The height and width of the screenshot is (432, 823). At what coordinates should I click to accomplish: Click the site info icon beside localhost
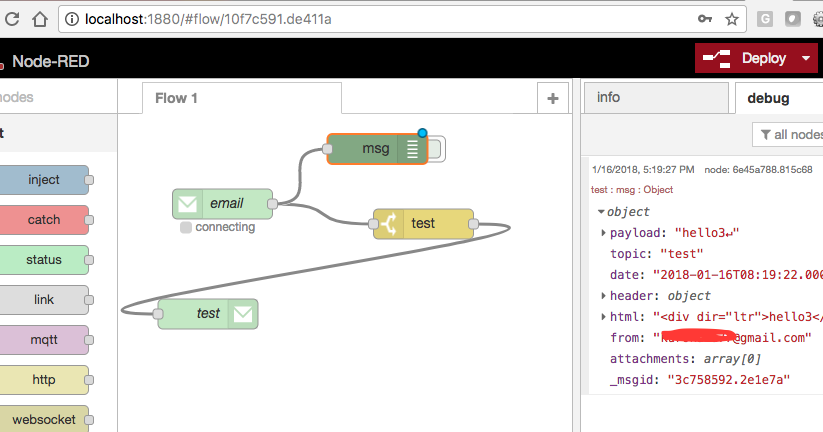70,19
